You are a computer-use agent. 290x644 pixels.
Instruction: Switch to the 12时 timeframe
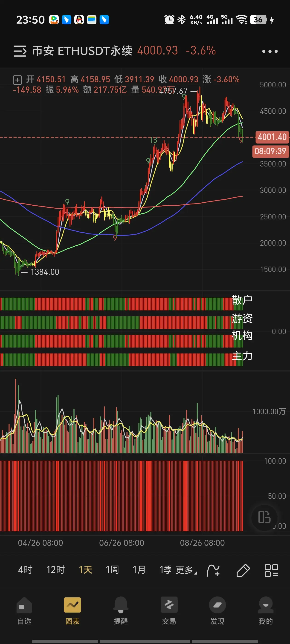coord(55,570)
